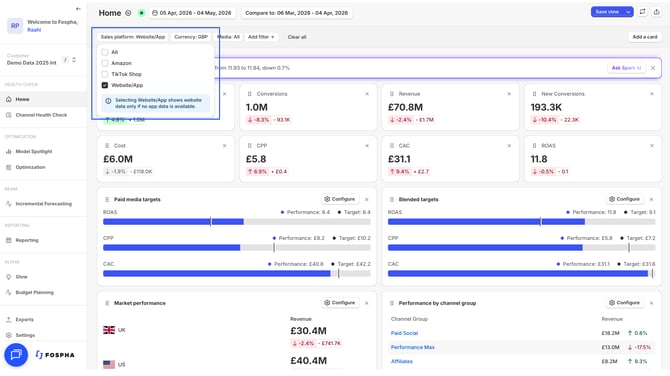This screenshot has height=376, width=670.
Task: Click the Blended CAC progress bar
Action: [521, 273]
